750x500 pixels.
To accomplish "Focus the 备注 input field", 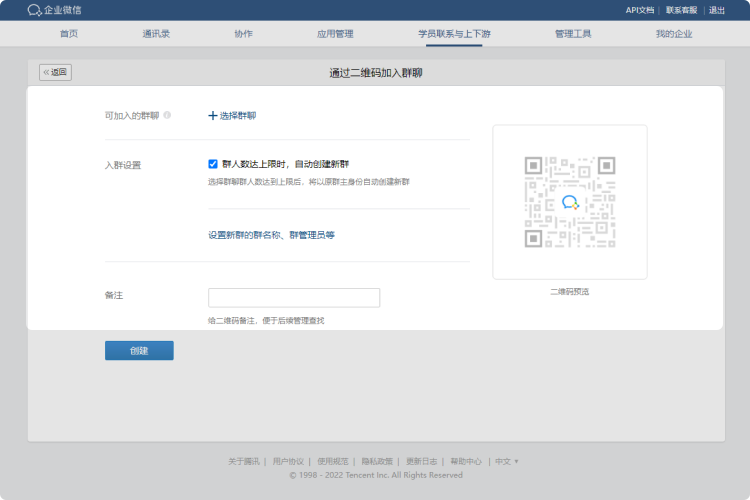I will [294, 298].
